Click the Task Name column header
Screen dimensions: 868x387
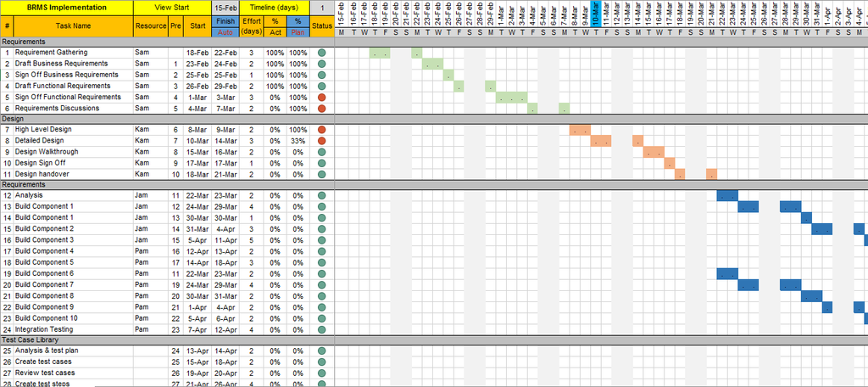(x=73, y=26)
